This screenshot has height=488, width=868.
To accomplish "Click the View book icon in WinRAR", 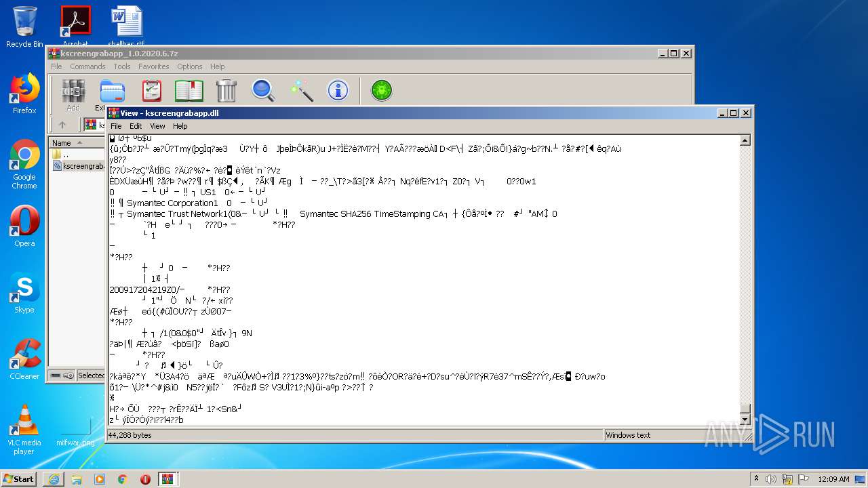I will pyautogui.click(x=189, y=90).
